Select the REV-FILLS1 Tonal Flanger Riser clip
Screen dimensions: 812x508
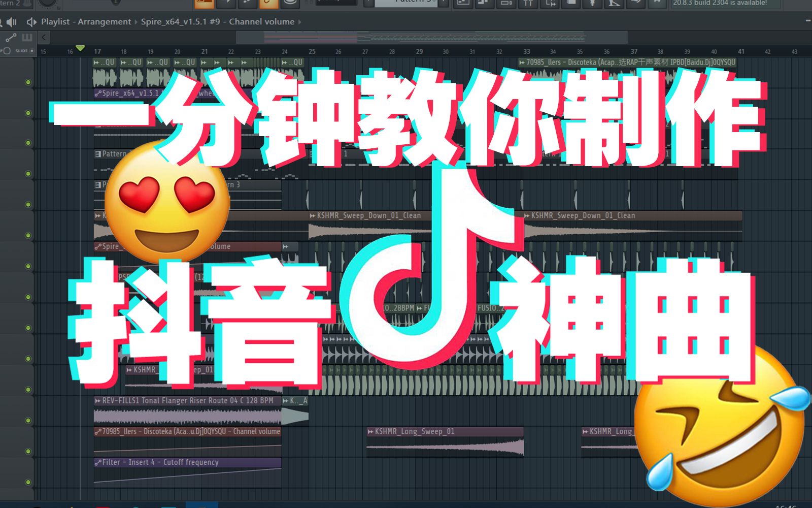[187, 410]
